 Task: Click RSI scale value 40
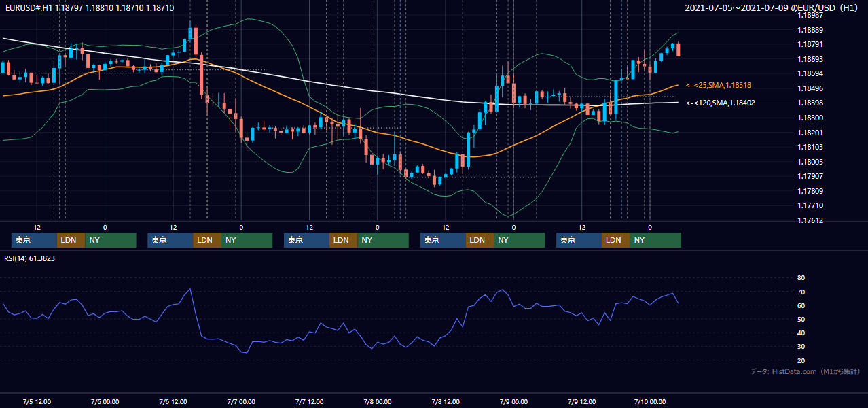(801, 333)
